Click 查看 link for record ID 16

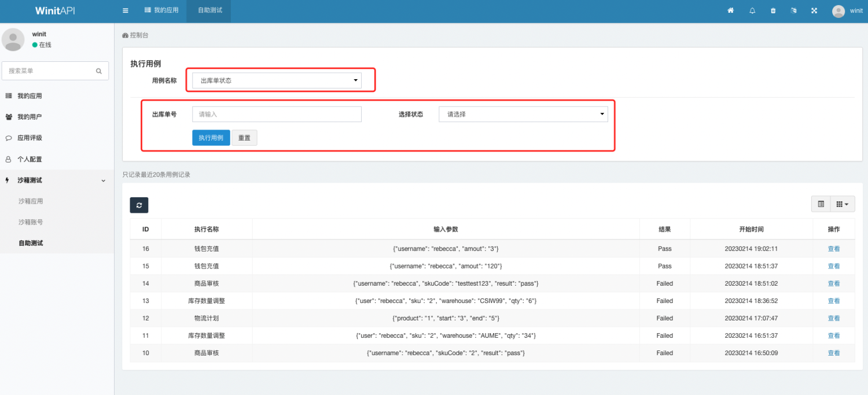point(833,249)
